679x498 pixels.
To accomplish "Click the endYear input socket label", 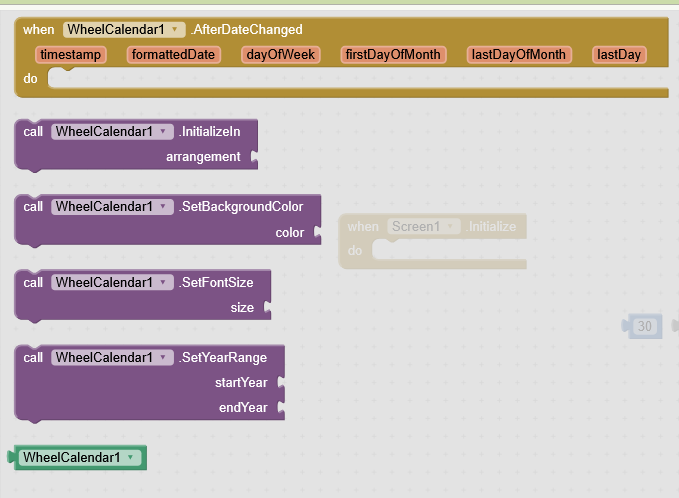I will 241,408.
